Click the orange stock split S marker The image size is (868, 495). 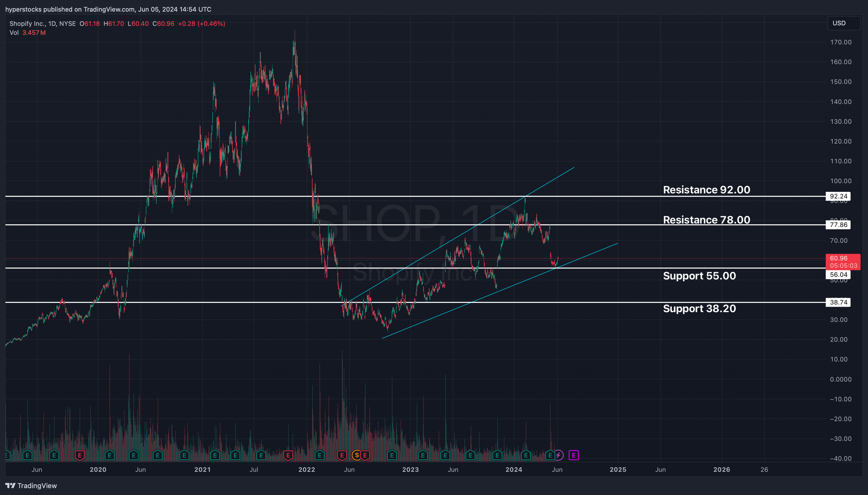[356, 455]
